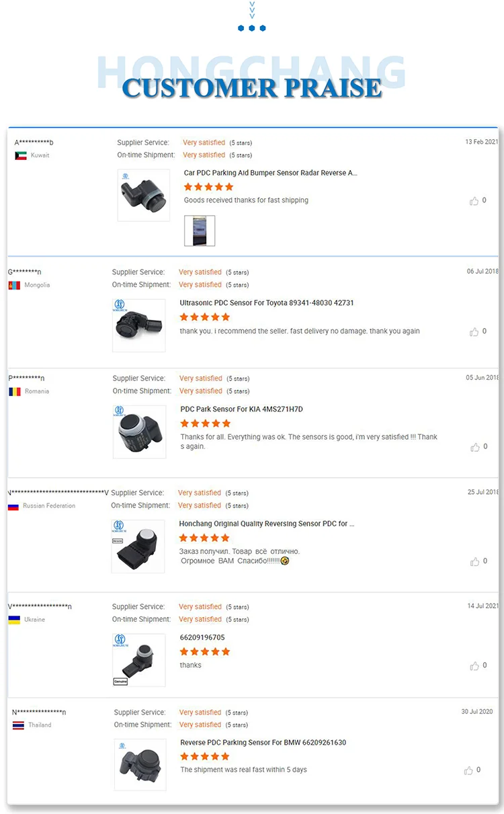
Task: Like the Thailand customer's review
Action: (x=468, y=770)
